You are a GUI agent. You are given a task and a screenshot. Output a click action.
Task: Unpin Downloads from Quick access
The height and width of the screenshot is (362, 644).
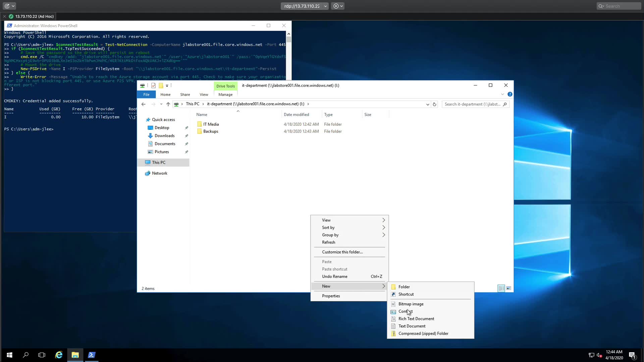[x=186, y=136]
